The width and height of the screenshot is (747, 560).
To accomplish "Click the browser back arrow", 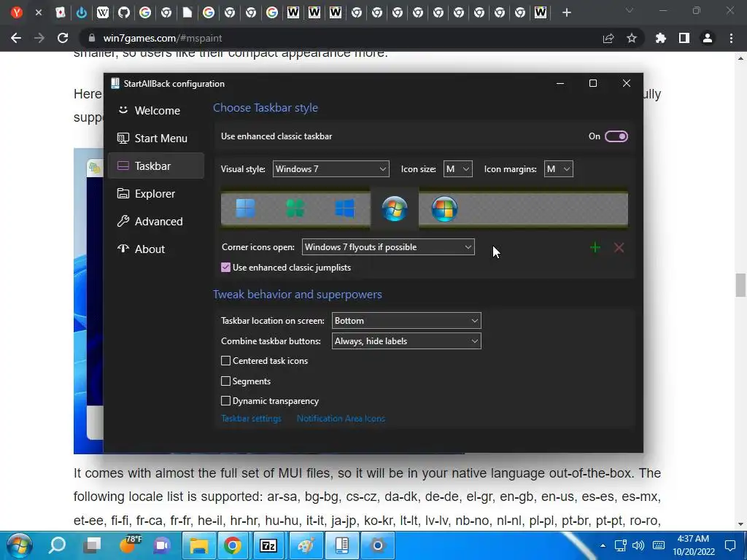I will pyautogui.click(x=16, y=38).
